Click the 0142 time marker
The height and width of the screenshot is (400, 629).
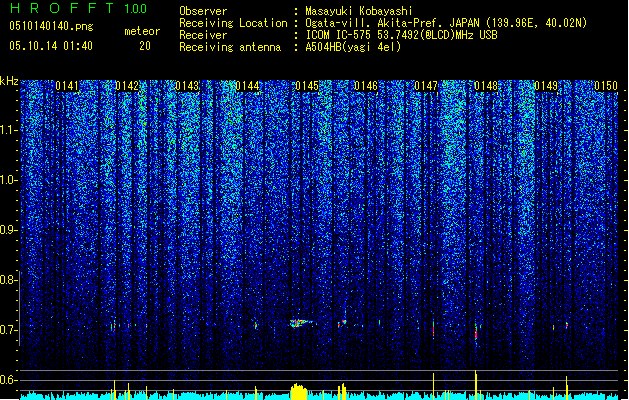[127, 86]
